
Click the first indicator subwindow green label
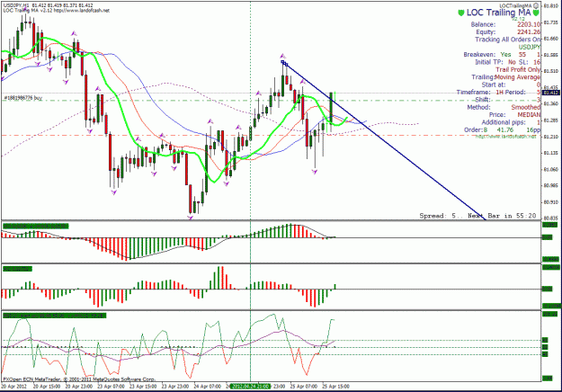point(35,226)
